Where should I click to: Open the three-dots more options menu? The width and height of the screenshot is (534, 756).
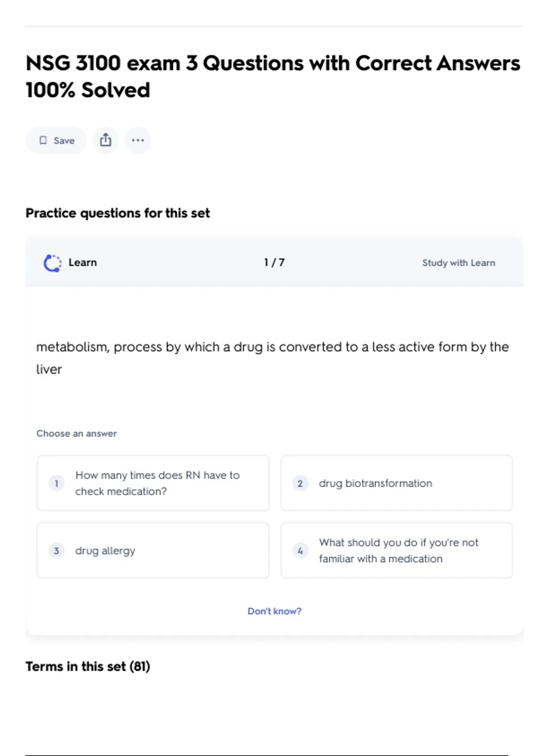(x=138, y=141)
